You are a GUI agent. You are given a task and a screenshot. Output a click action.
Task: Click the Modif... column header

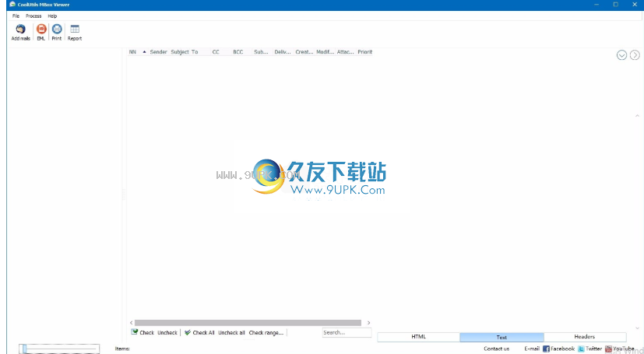click(x=326, y=52)
